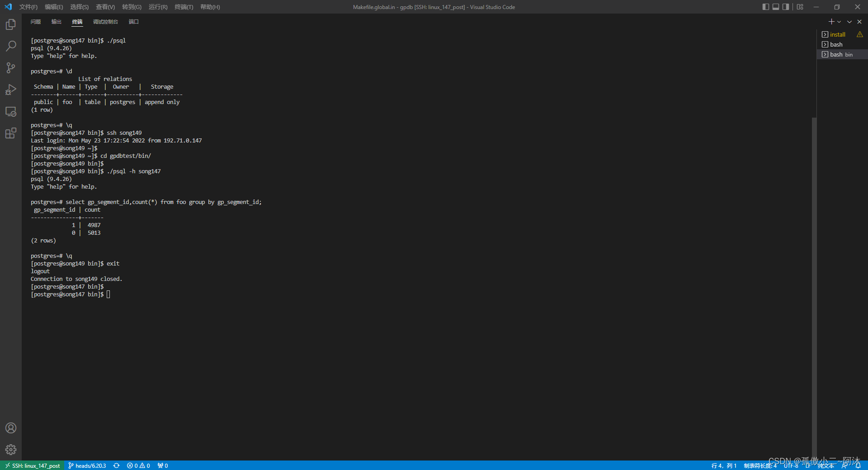
Task: Select the install terminal entry
Action: point(838,34)
